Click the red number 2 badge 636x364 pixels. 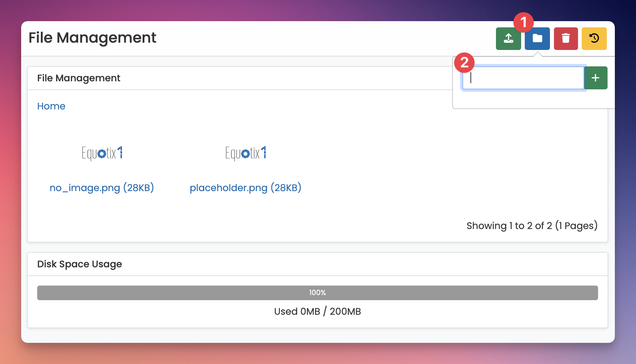pyautogui.click(x=464, y=63)
